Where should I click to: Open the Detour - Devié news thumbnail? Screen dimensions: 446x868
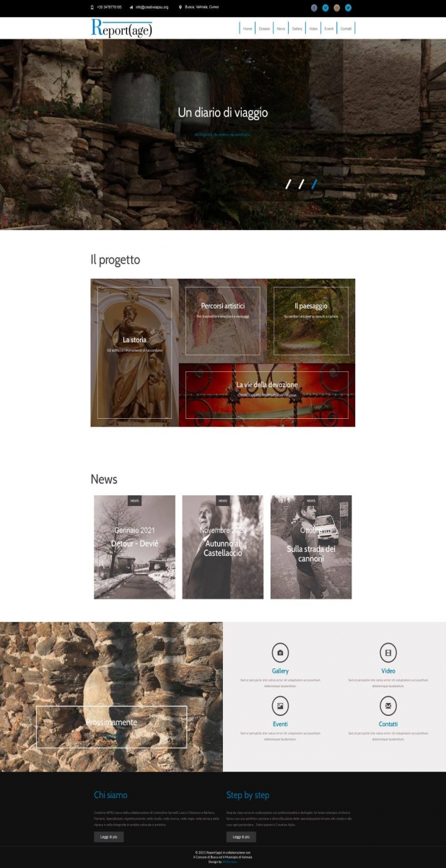click(x=134, y=547)
